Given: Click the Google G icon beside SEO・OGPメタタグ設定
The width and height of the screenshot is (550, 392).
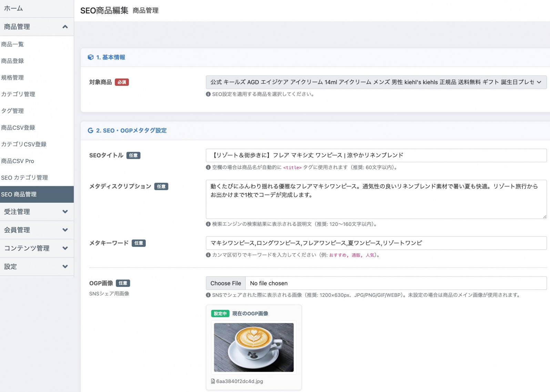Looking at the screenshot, I should 91,130.
